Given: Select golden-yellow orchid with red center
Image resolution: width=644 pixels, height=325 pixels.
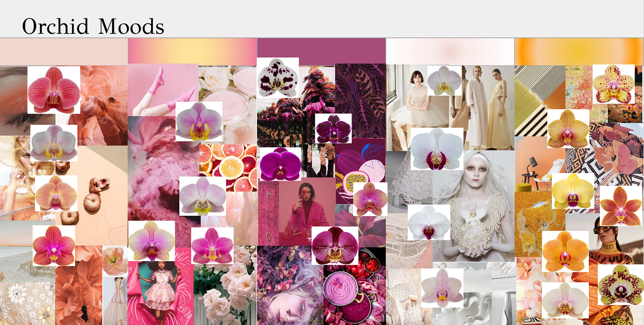Looking at the screenshot, I should (x=568, y=129).
